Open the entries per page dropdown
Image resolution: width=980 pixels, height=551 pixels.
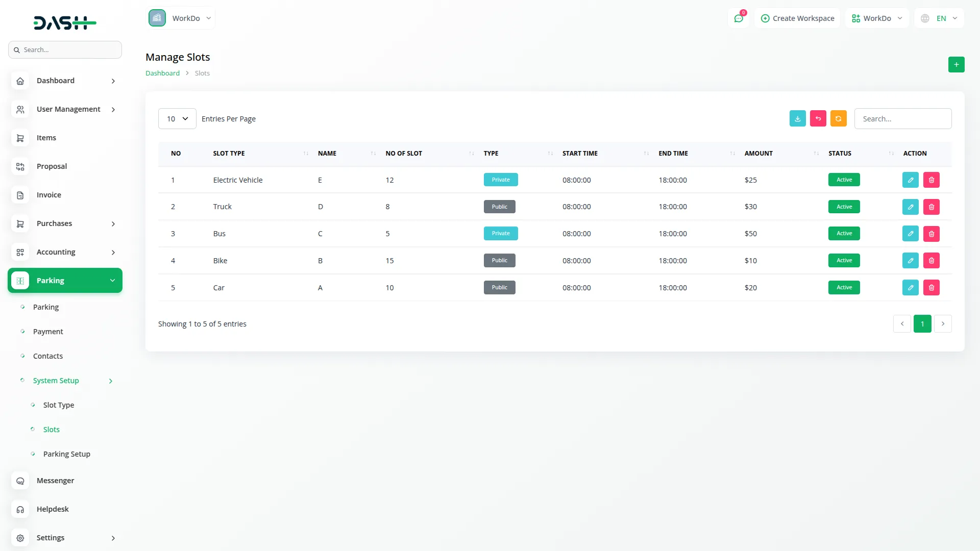177,119
